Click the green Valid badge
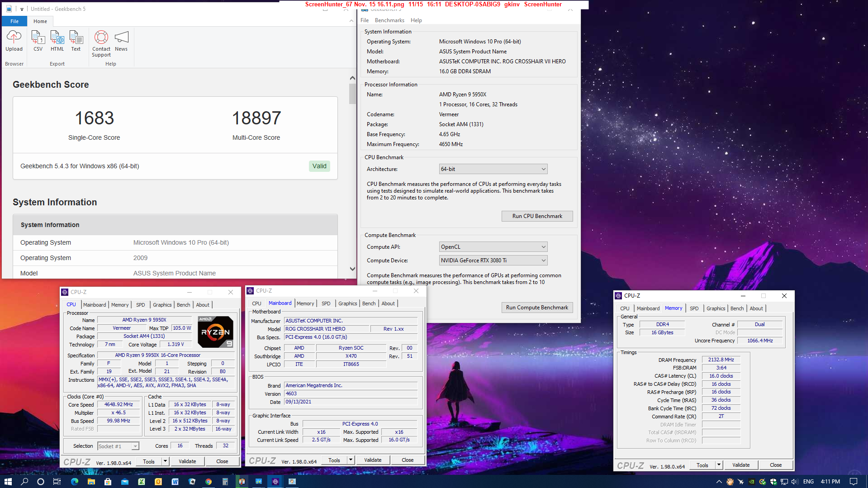Screen dimensions: 868x488 [x=319, y=166]
